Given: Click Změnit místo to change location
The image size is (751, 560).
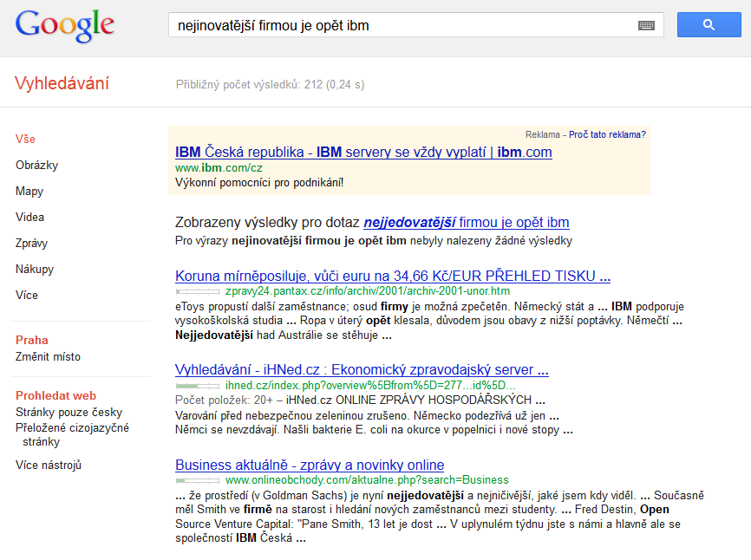Looking at the screenshot, I should (48, 356).
